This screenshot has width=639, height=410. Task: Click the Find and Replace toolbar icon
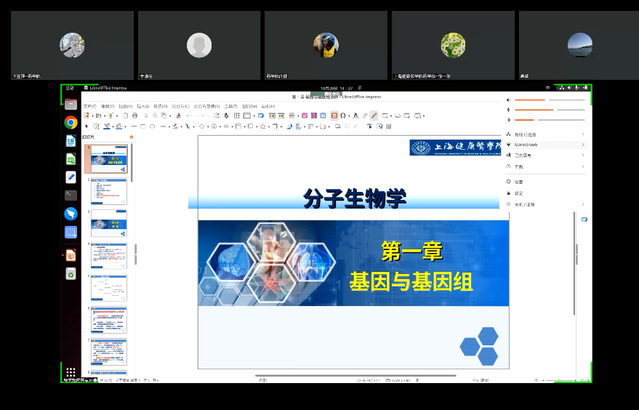pos(217,116)
